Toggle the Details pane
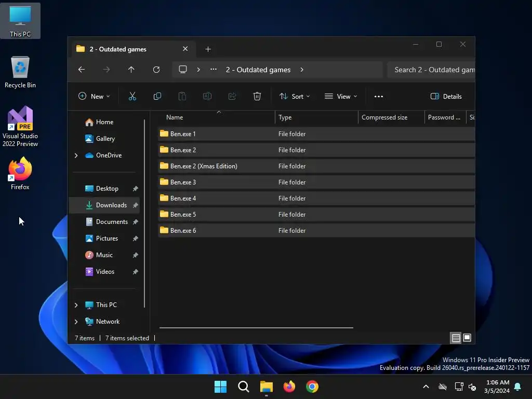The width and height of the screenshot is (532, 399). pyautogui.click(x=446, y=96)
